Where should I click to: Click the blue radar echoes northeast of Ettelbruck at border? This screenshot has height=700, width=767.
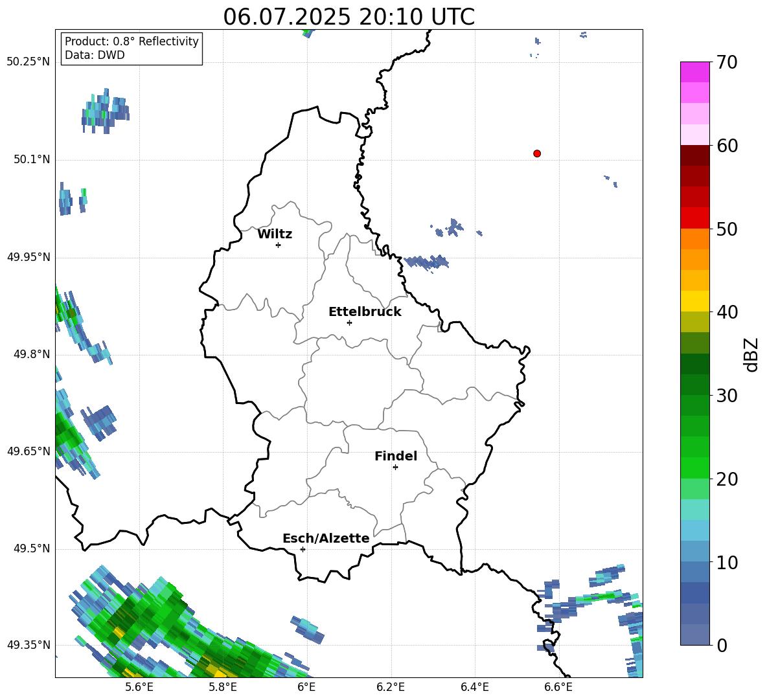[x=426, y=262]
